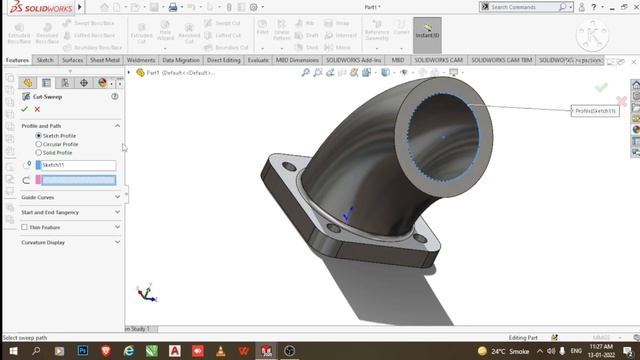Open the Search Commands dropdown arrow
The image size is (640, 360).
571,7
